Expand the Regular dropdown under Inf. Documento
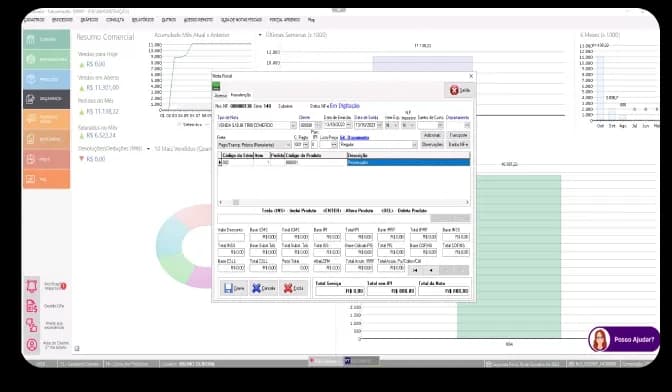The image size is (672, 392). [414, 145]
